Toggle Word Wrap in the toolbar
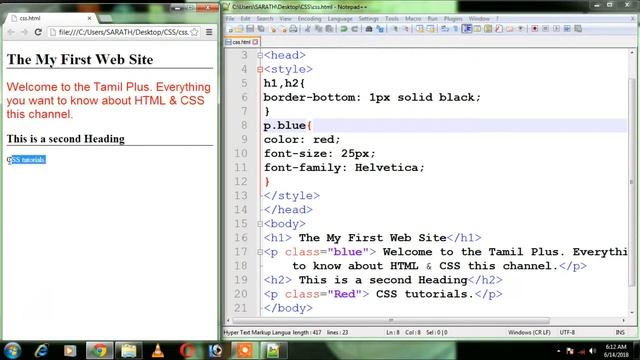This screenshot has height=360, width=640. (x=444, y=29)
